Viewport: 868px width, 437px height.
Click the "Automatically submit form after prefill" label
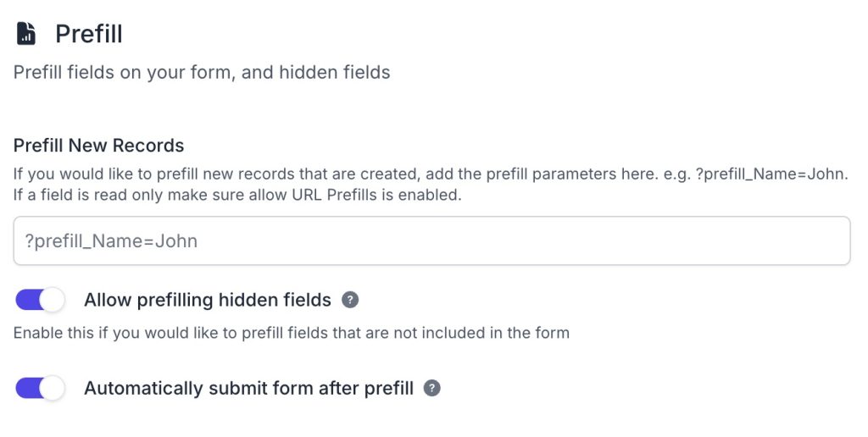[248, 389]
